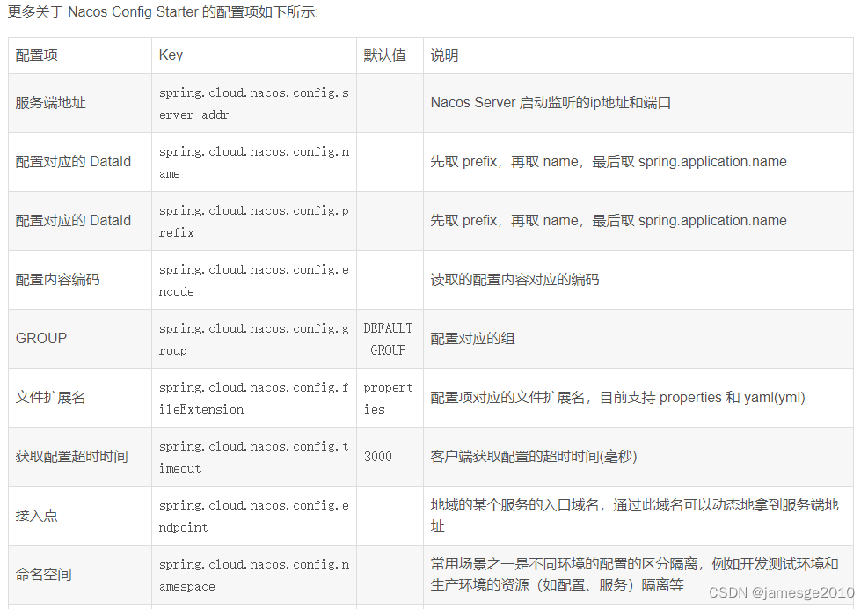Select the key spring.cloud.nacos.config.encode
The width and height of the screenshot is (868, 609).
pos(254,281)
